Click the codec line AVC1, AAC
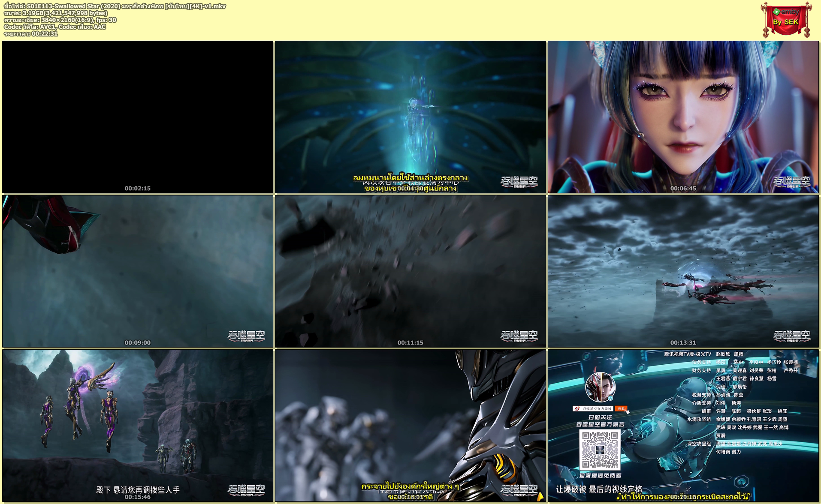Viewport: 821px width, 504px height. point(55,27)
